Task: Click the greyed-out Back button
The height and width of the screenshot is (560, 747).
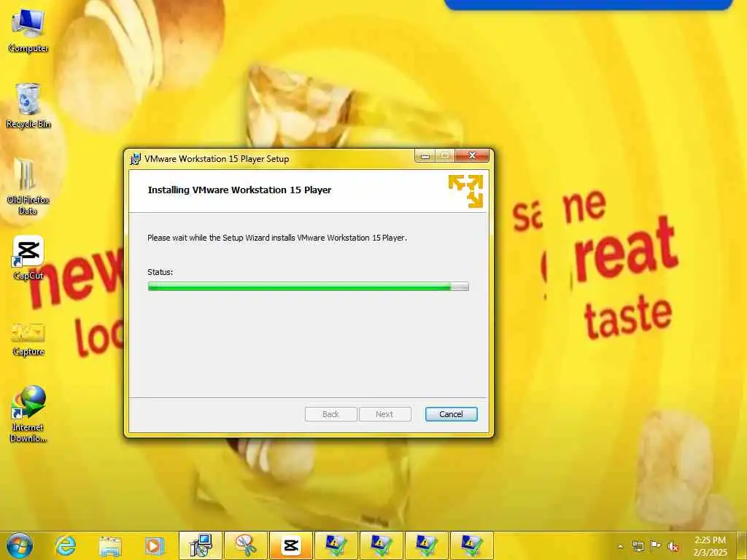Action: point(330,414)
